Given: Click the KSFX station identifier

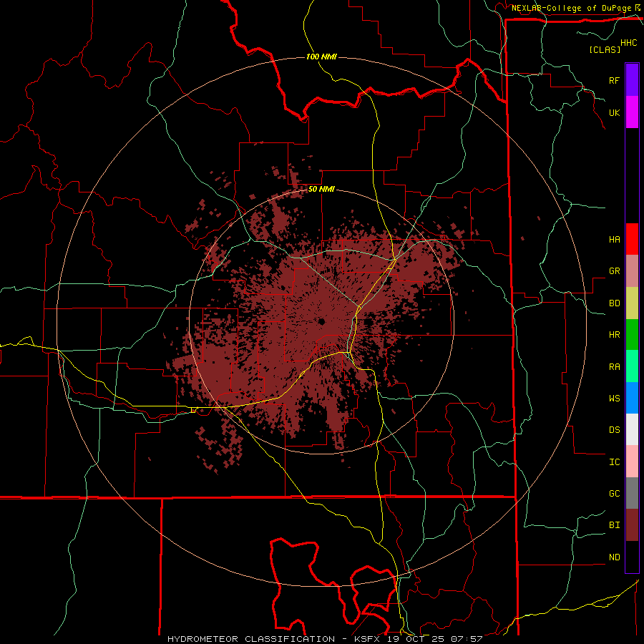Looking at the screenshot, I should point(369,639).
